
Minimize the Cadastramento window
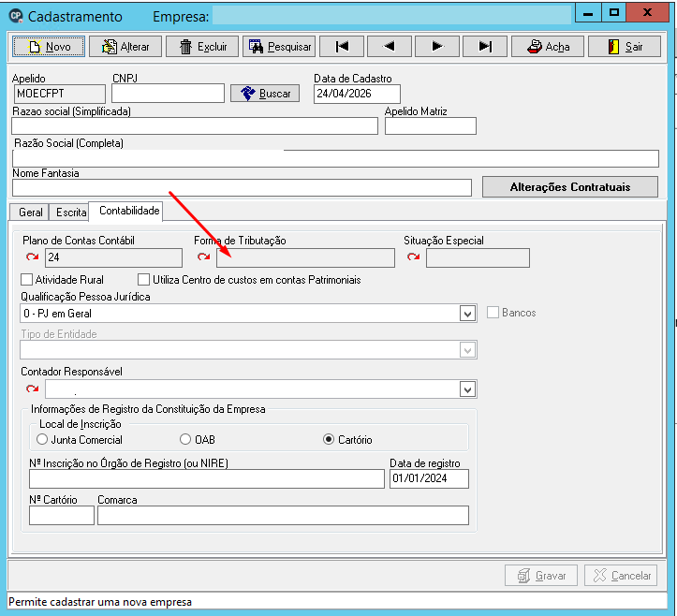(588, 13)
